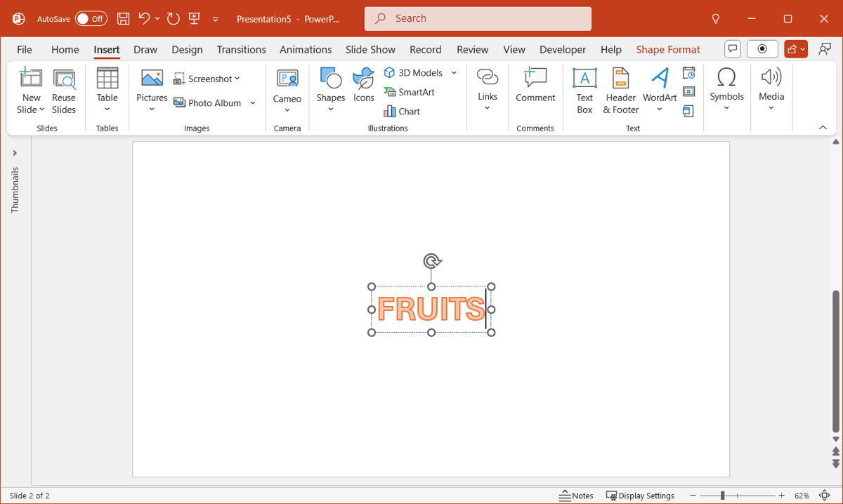
Task: Click the Record button icon at top right
Action: (762, 48)
